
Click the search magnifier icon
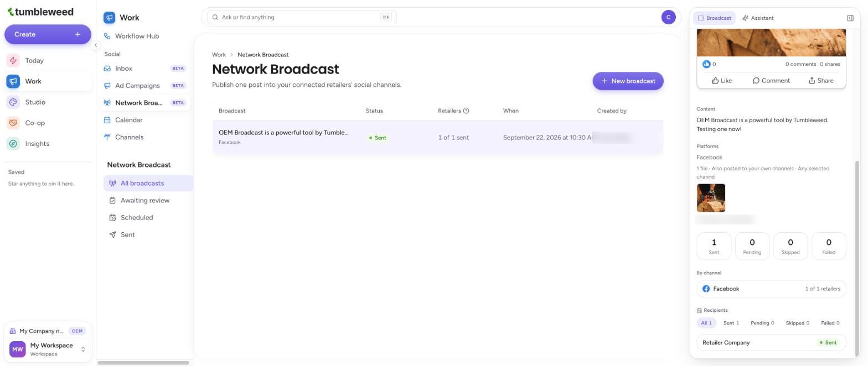coord(215,17)
